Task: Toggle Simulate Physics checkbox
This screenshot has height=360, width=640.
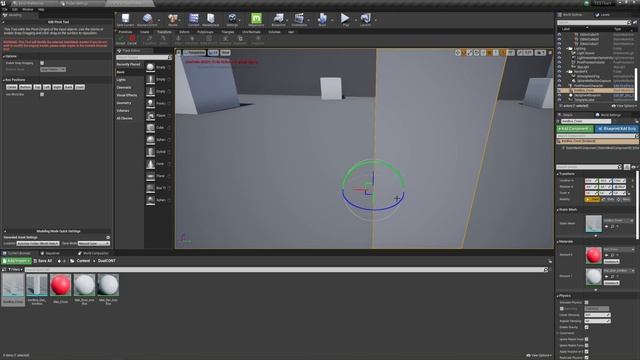Action: 587,302
